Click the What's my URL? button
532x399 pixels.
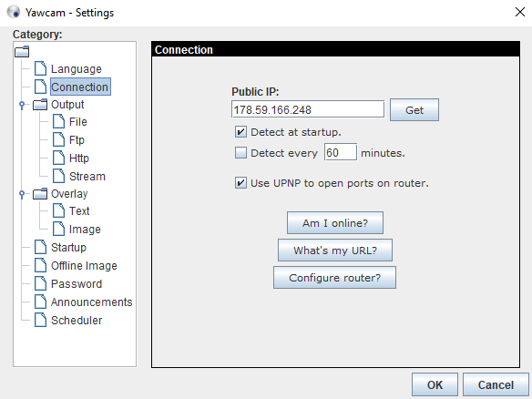point(335,250)
